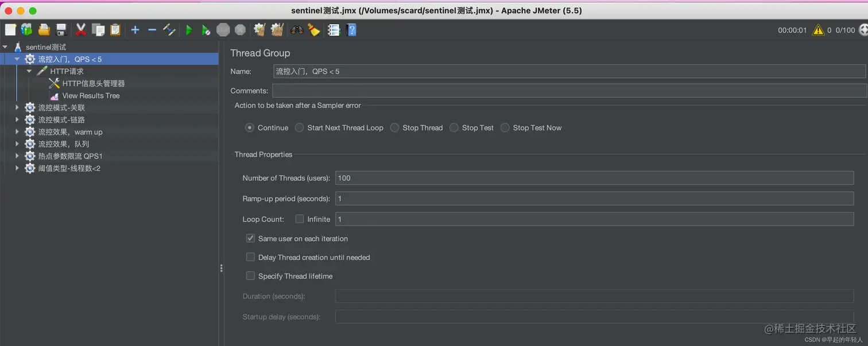
Task: Click the Cut scissors icon
Action: [81, 30]
